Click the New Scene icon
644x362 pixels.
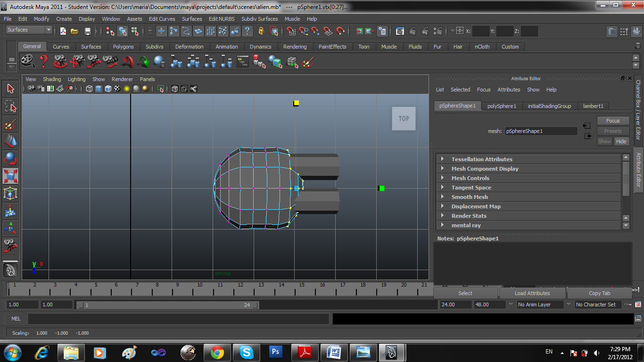point(63,31)
